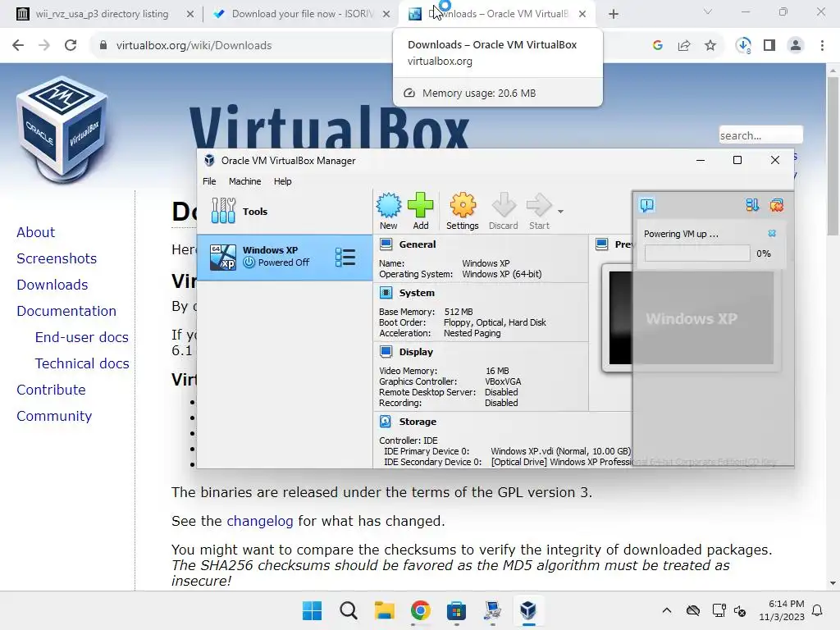This screenshot has height=630, width=840.
Task: Reload the VirtualBox downloads page
Action: (71, 46)
